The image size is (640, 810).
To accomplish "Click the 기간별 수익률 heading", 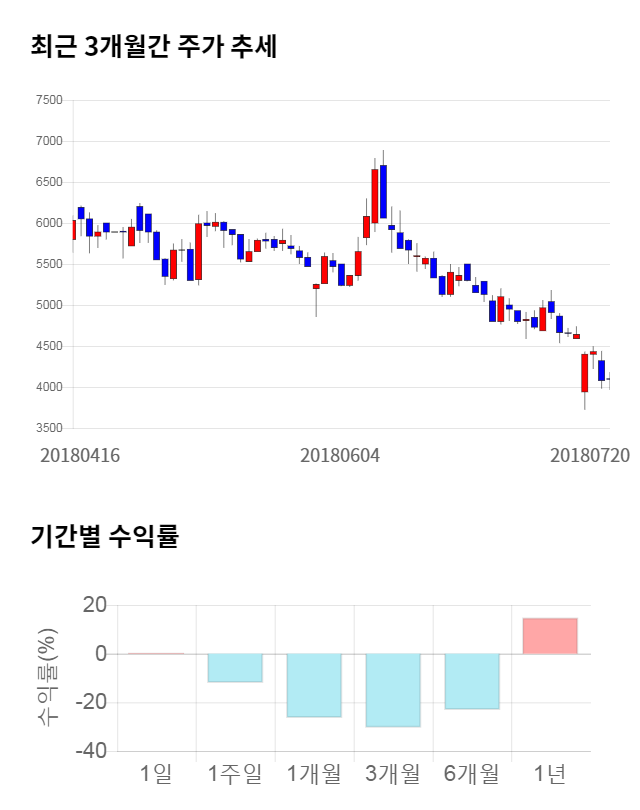I will 104,536.
